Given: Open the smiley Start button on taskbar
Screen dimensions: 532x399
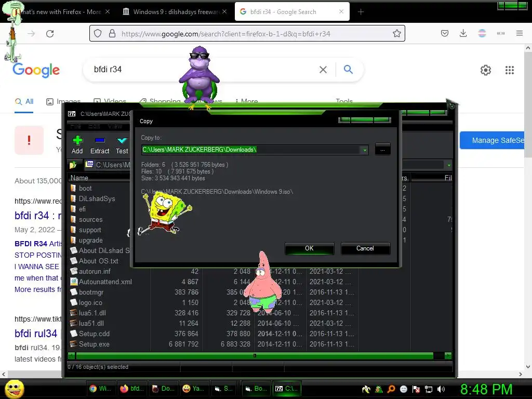Looking at the screenshot, I should pyautogui.click(x=14, y=389).
